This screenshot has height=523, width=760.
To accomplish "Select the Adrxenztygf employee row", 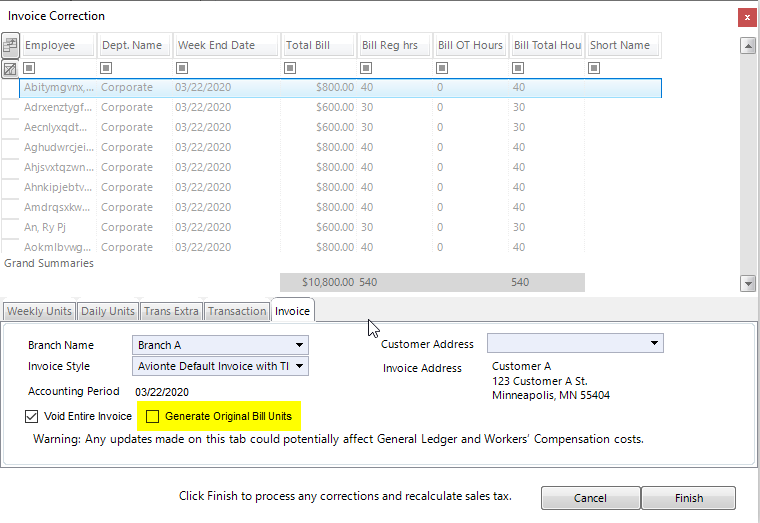I will [x=340, y=107].
